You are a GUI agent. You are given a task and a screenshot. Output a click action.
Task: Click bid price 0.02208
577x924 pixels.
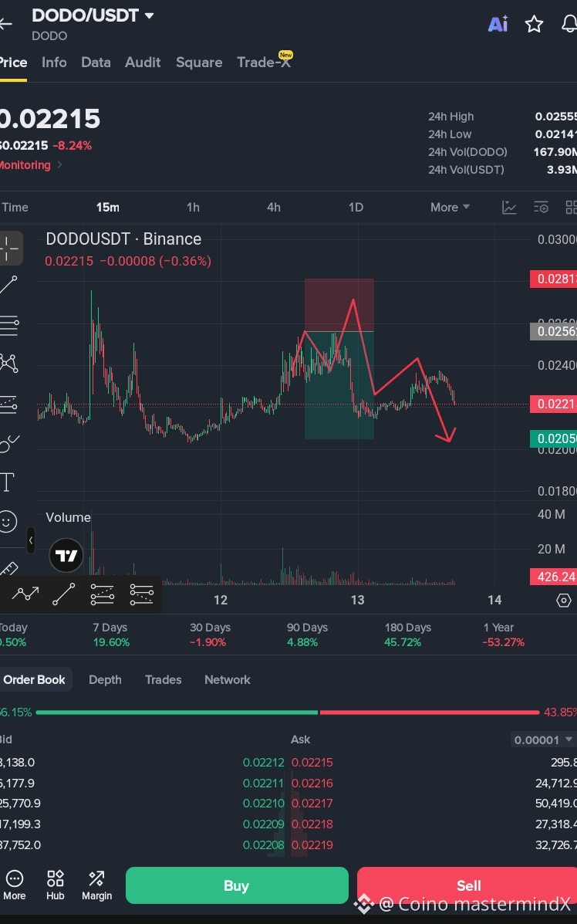coord(263,845)
